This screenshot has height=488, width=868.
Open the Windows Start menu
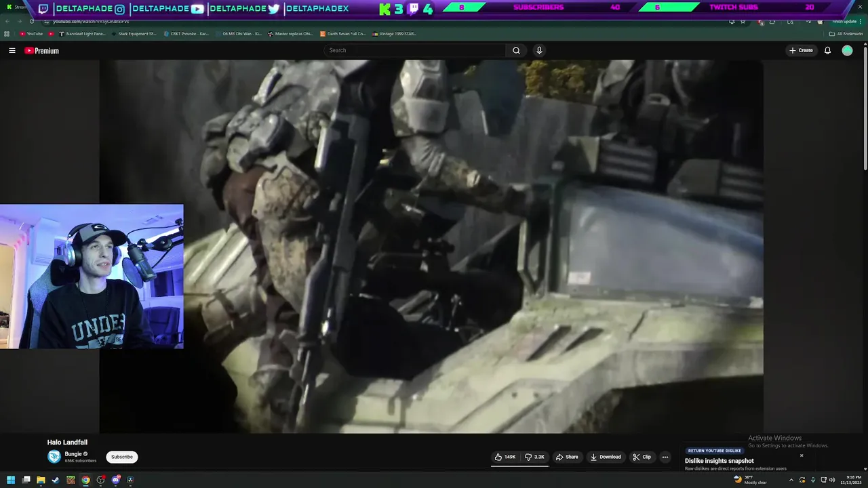tap(11, 480)
